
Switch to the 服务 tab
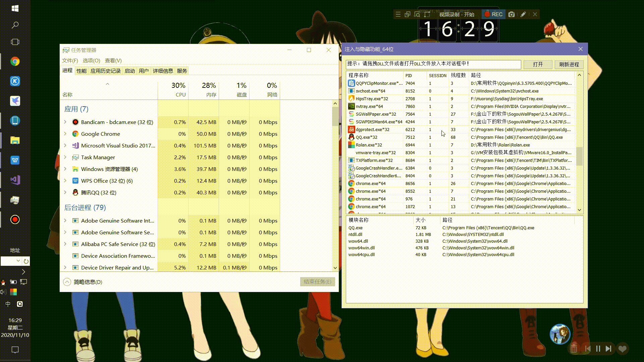point(182,71)
